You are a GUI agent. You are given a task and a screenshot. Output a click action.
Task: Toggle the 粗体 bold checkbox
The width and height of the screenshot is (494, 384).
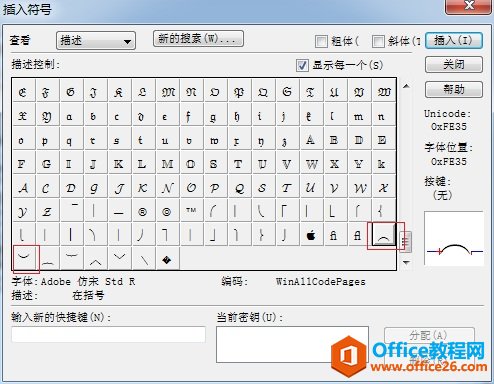coord(321,42)
